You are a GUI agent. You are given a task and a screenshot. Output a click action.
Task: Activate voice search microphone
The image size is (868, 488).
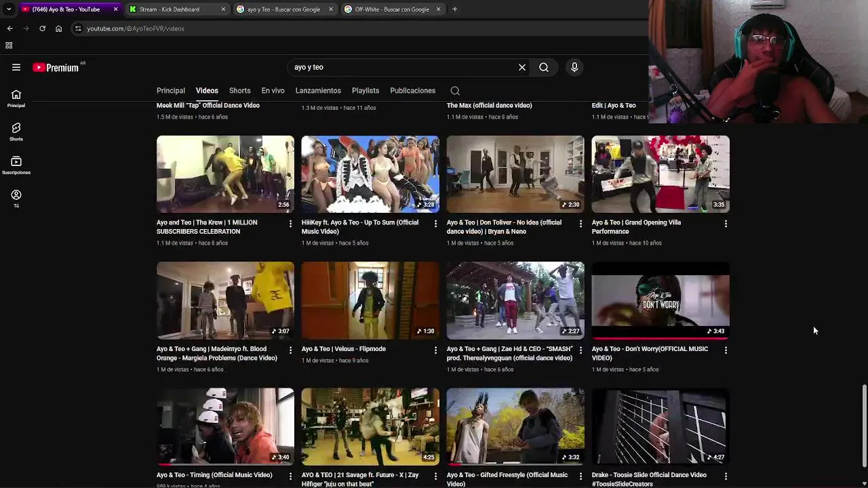pos(574,67)
